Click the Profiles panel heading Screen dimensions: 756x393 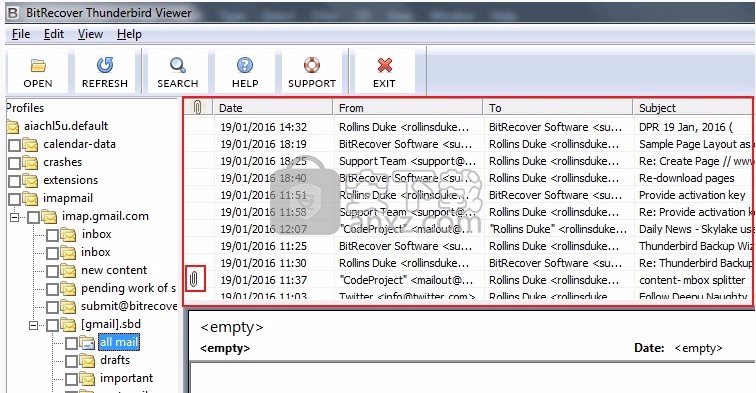click(x=25, y=108)
